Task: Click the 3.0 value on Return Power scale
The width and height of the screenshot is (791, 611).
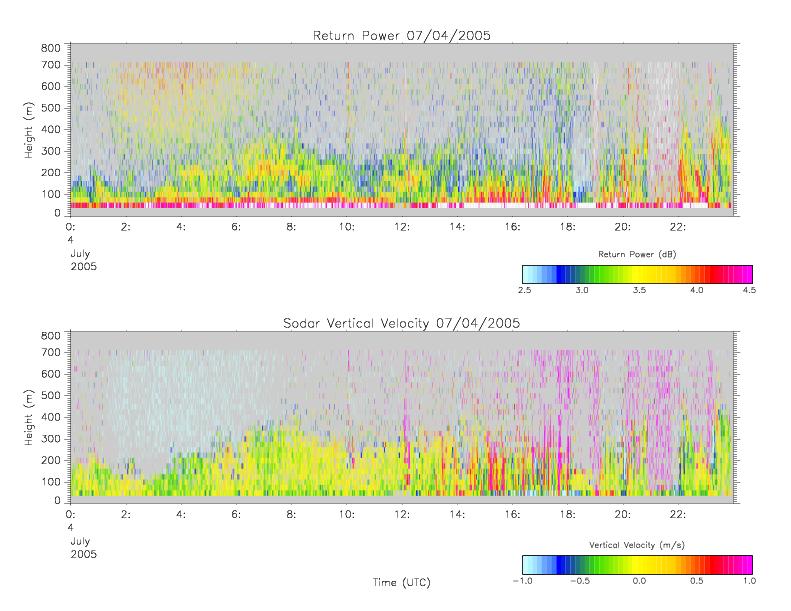Action: pos(582,290)
